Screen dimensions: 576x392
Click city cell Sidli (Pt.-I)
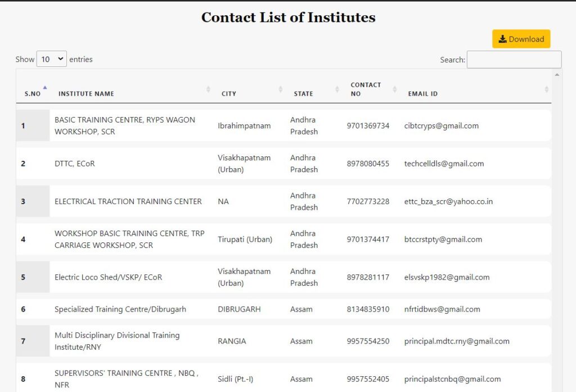(x=235, y=379)
